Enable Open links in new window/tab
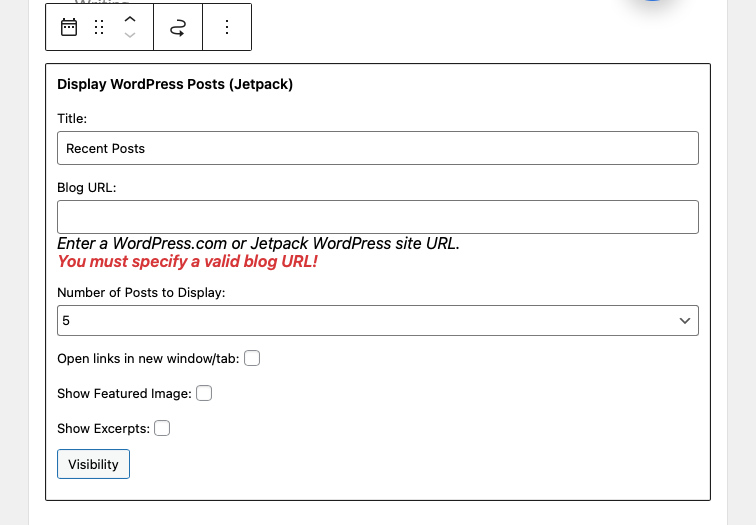 252,358
